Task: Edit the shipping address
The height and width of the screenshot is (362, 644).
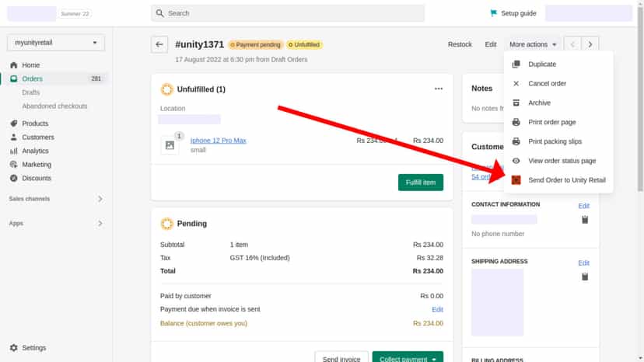Action: [x=583, y=263]
